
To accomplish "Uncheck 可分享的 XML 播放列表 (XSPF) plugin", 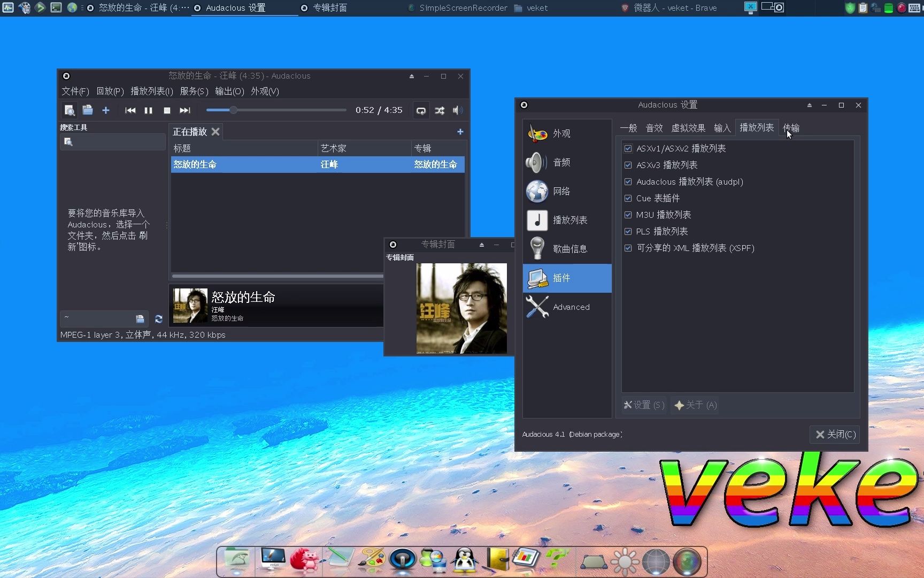I will click(x=628, y=248).
